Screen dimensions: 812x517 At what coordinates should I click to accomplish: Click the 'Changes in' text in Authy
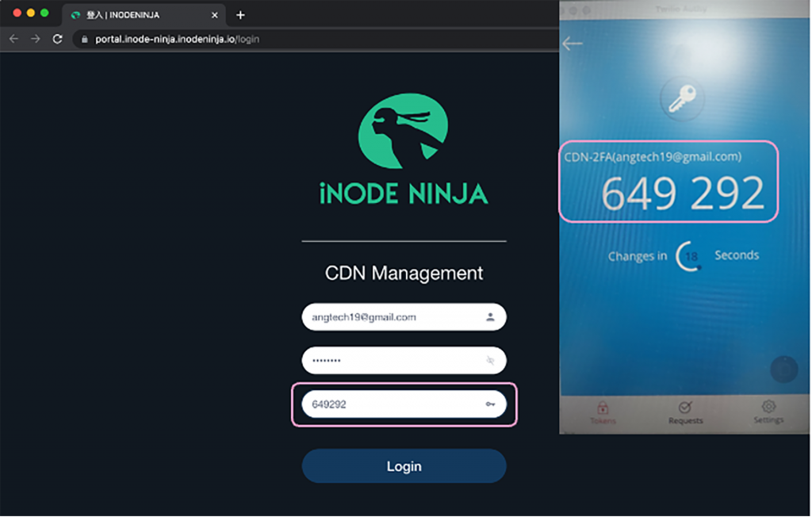[x=638, y=256]
